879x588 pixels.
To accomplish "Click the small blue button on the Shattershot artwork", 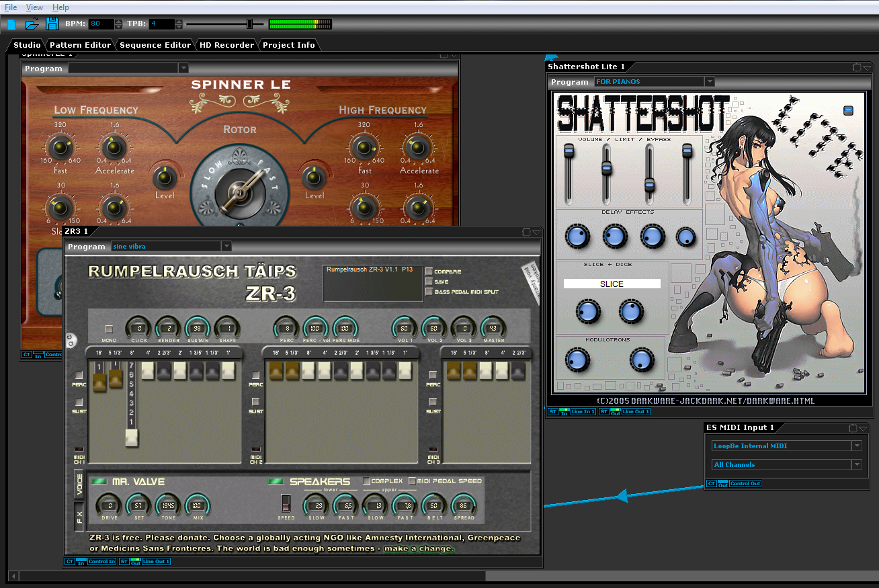I will pyautogui.click(x=848, y=110).
